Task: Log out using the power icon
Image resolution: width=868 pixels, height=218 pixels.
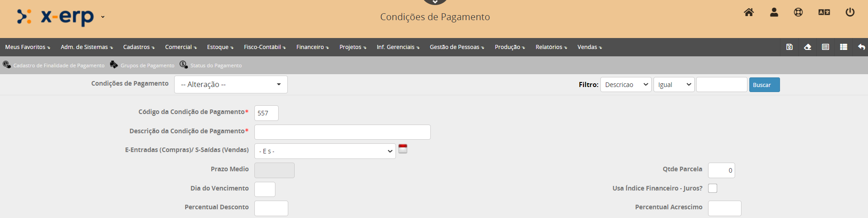Action: point(850,12)
